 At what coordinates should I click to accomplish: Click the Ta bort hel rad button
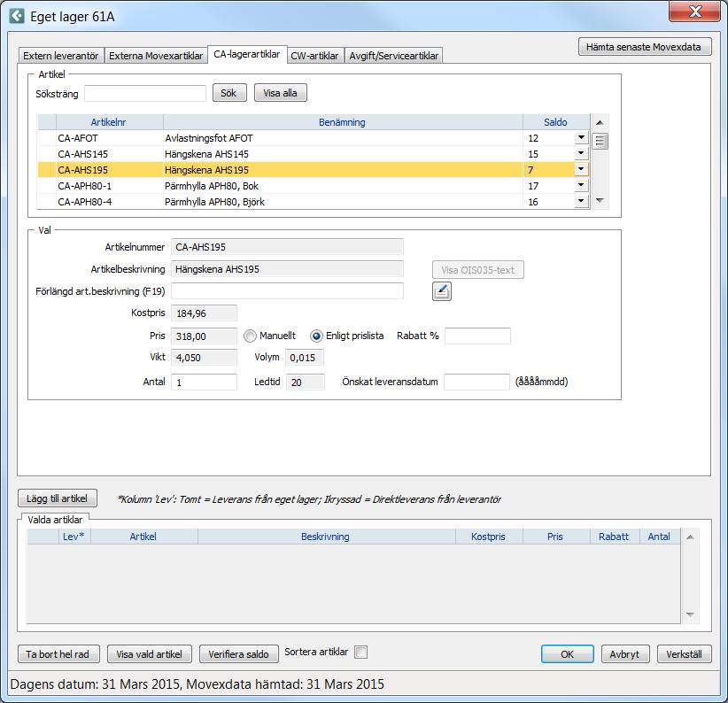[x=58, y=654]
